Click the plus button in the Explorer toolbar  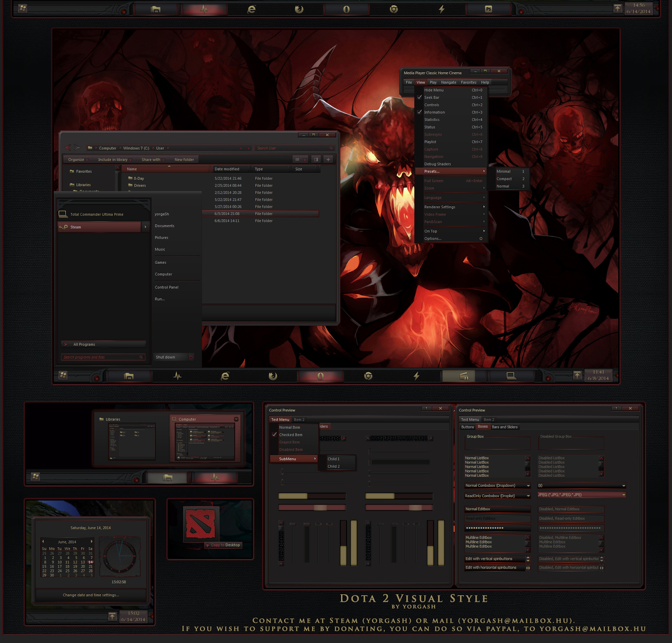tap(328, 159)
